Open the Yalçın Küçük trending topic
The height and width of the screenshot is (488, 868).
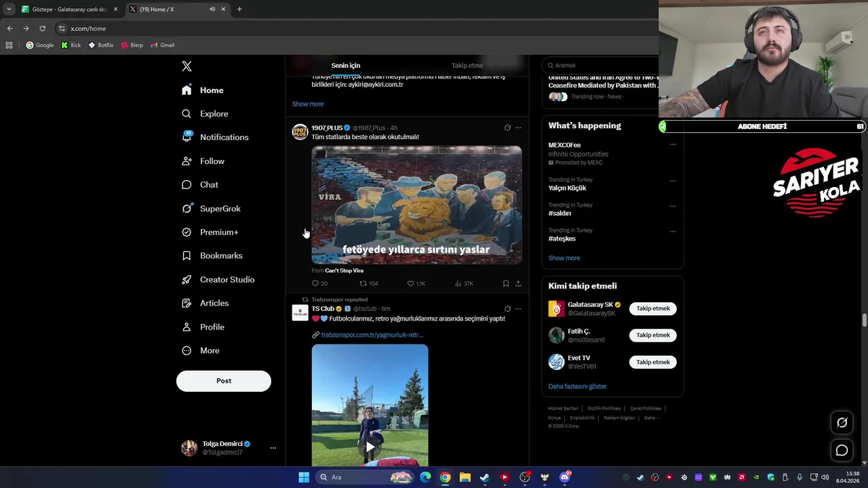pos(567,188)
